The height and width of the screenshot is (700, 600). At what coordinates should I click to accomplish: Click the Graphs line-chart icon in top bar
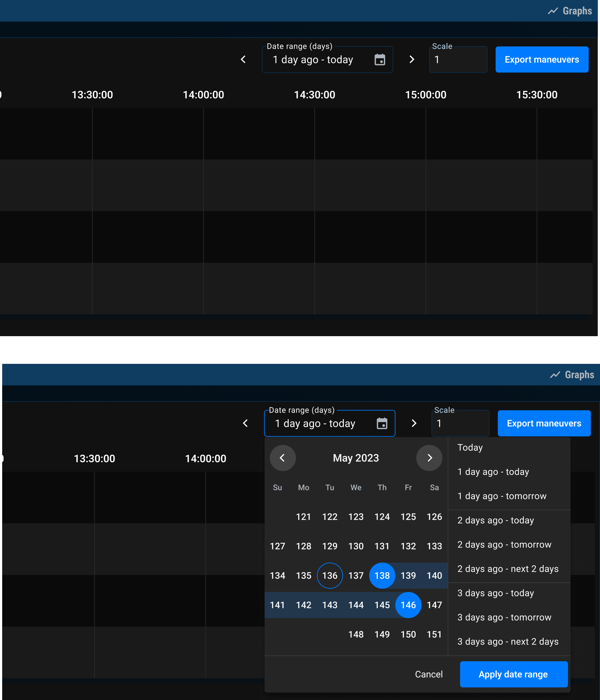(x=552, y=11)
